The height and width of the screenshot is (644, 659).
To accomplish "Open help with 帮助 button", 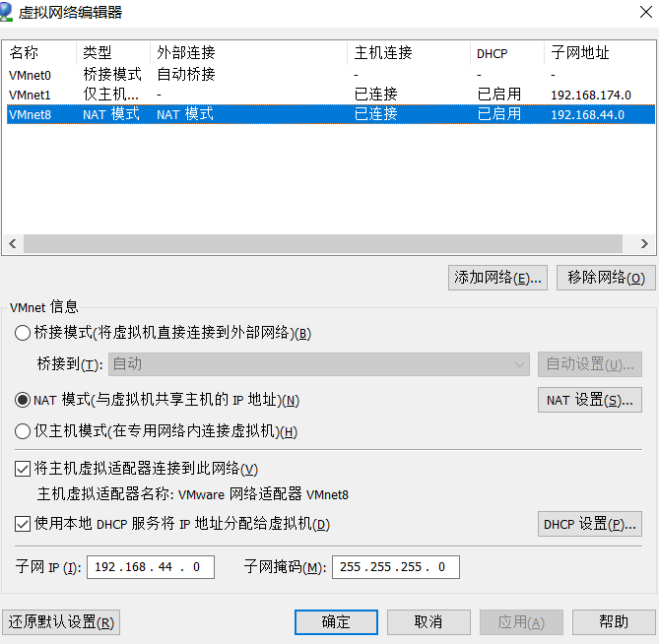I will pos(614,622).
